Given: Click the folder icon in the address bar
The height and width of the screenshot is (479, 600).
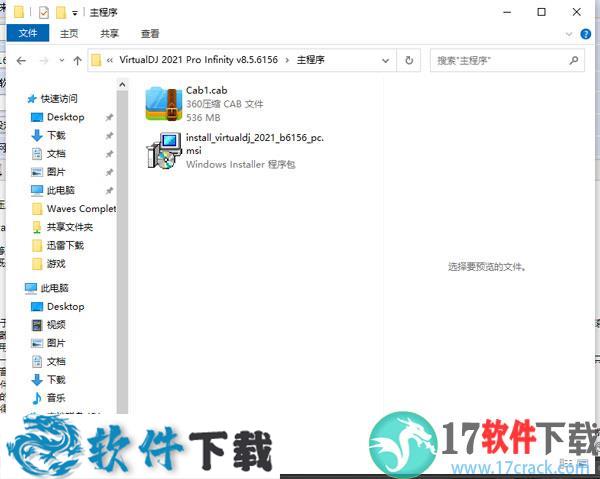Looking at the screenshot, I should [x=96, y=60].
